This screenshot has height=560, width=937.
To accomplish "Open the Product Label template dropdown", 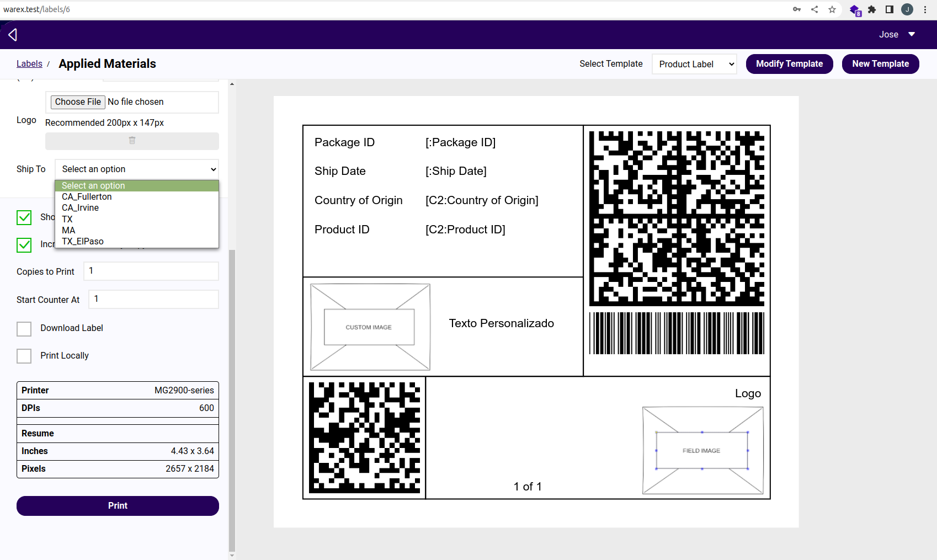I will (694, 64).
